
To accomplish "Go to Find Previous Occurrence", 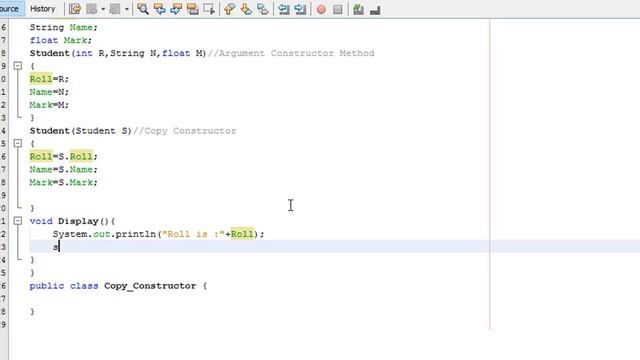I will [160, 9].
